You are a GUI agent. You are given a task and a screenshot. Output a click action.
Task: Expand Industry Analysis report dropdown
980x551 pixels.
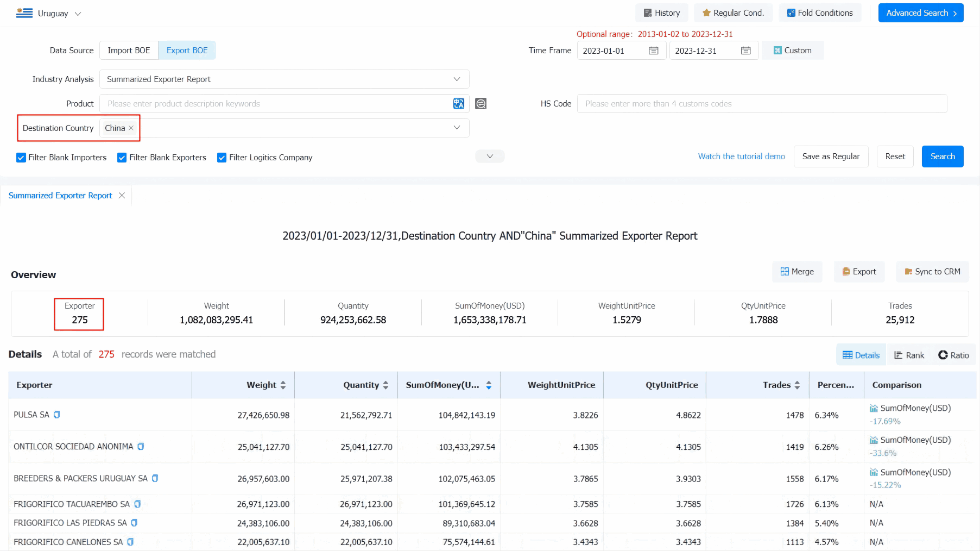click(284, 79)
